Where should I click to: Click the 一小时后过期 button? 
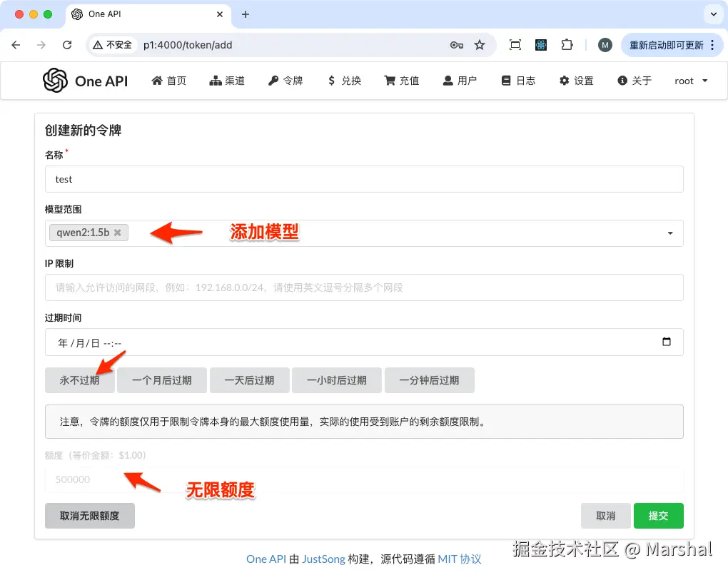(337, 380)
